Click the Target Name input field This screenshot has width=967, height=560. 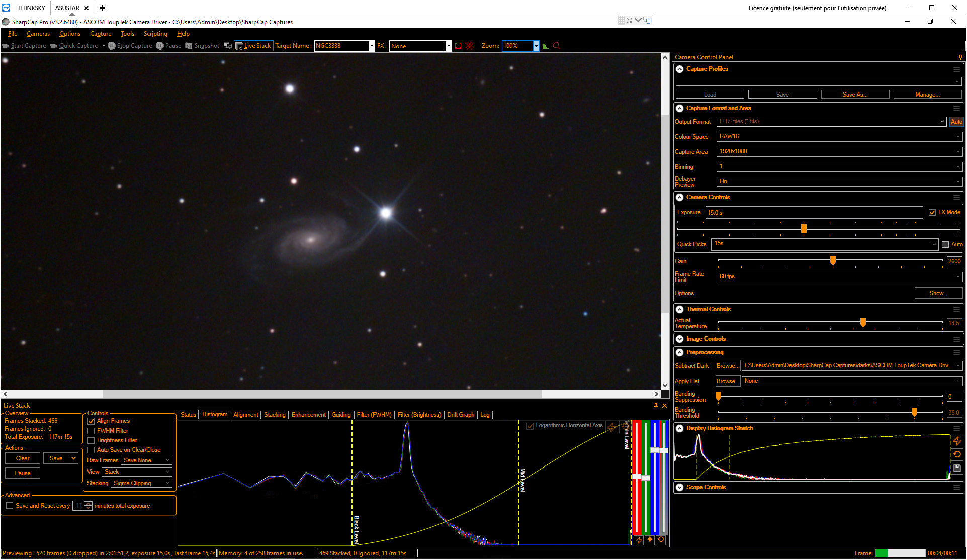point(341,46)
